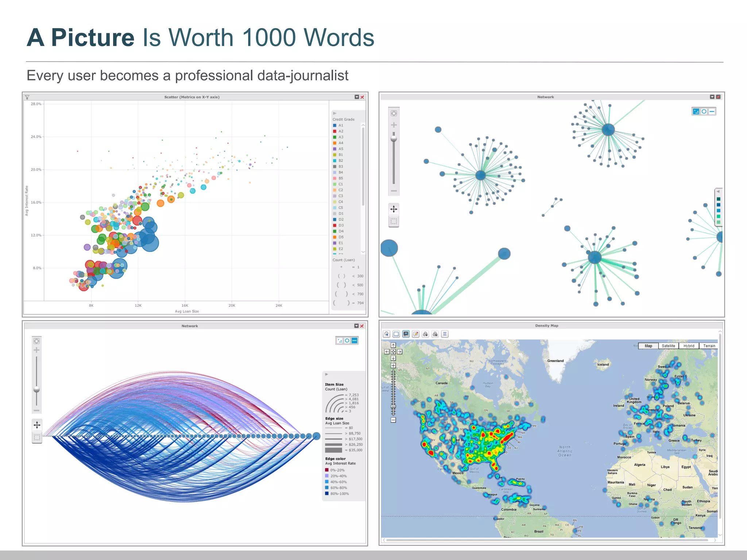Collapse the Scatter legend with its arrow
This screenshot has height=560, width=747.
tap(334, 113)
